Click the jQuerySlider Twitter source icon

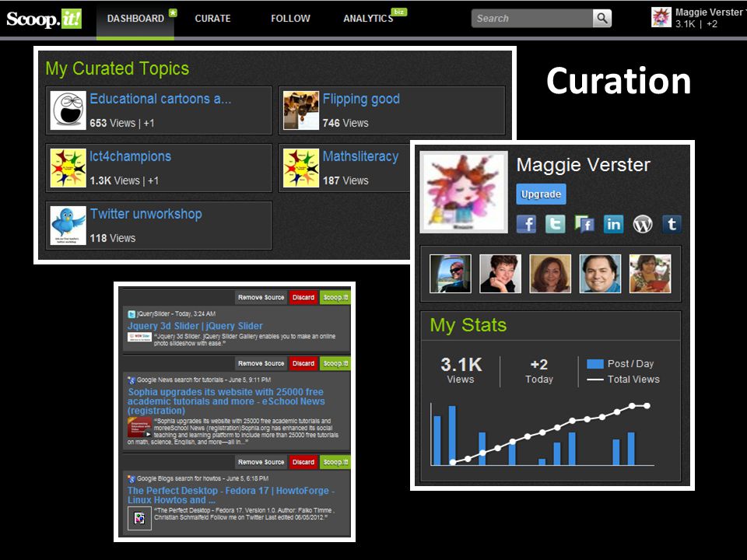click(132, 314)
